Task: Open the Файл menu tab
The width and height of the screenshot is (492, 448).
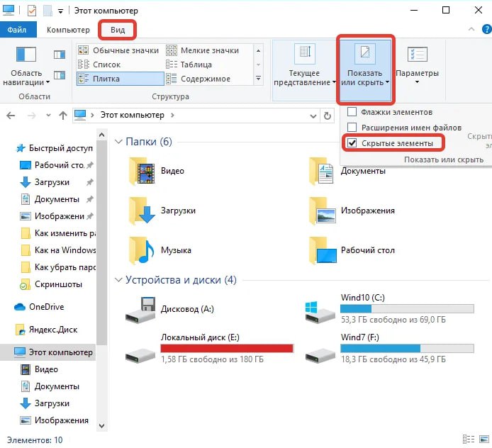Action: tap(17, 30)
